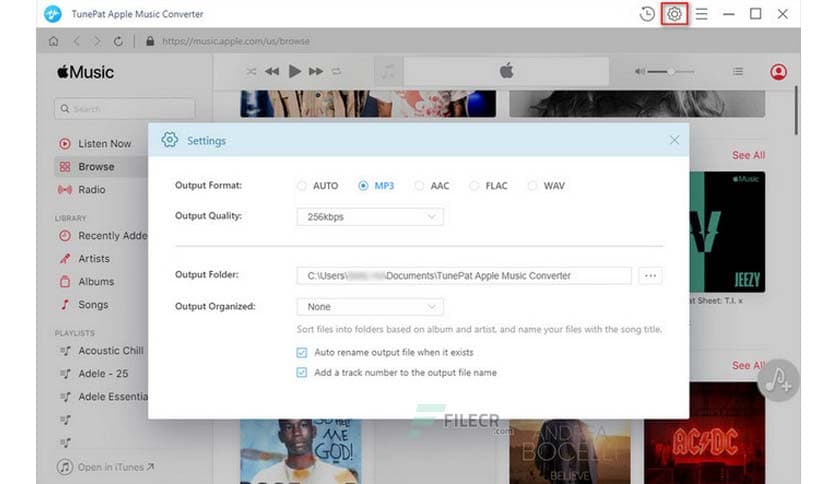Open the red account profile icon

point(778,71)
